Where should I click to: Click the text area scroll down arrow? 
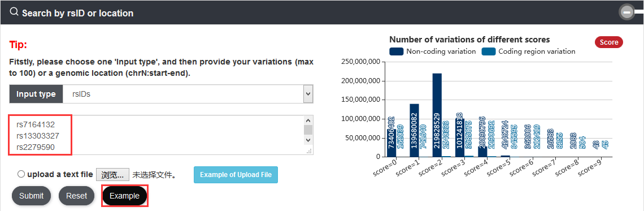[x=308, y=141]
